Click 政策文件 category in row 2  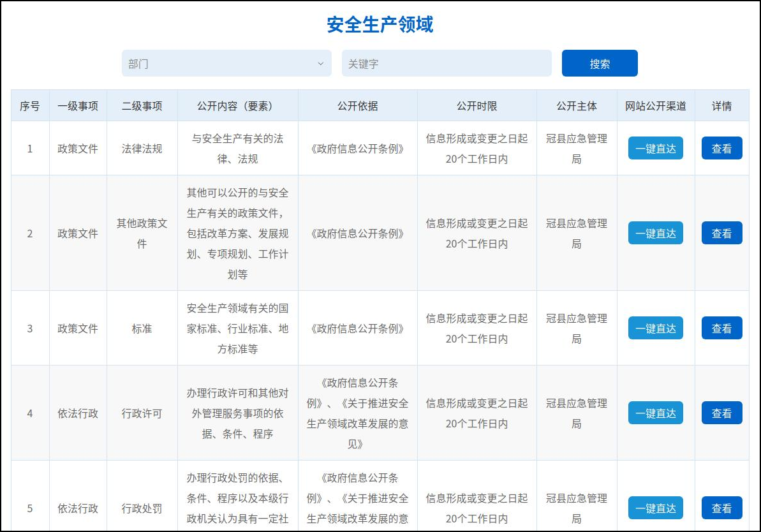[x=78, y=233]
